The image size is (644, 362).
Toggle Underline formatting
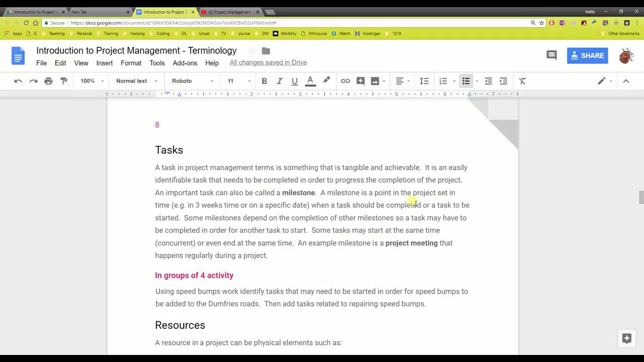295,81
